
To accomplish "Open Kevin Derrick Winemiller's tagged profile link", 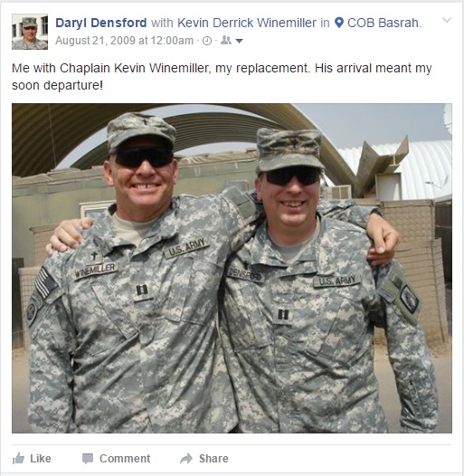I will tap(247, 23).
